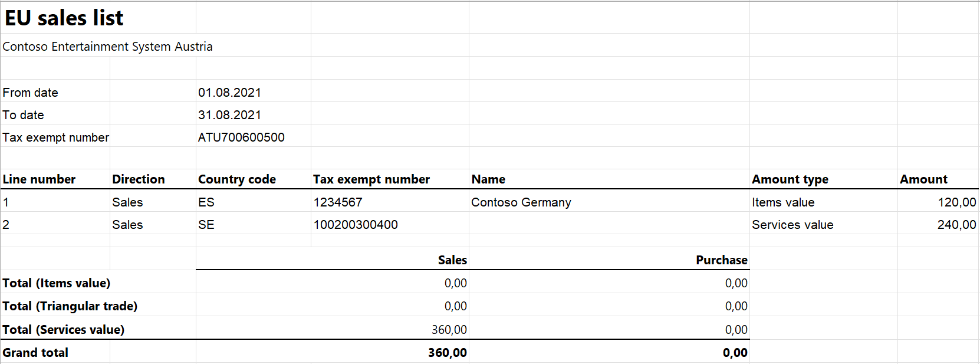Image resolution: width=980 pixels, height=364 pixels.
Task: Click the 'Country code' column header
Action: tap(237, 179)
